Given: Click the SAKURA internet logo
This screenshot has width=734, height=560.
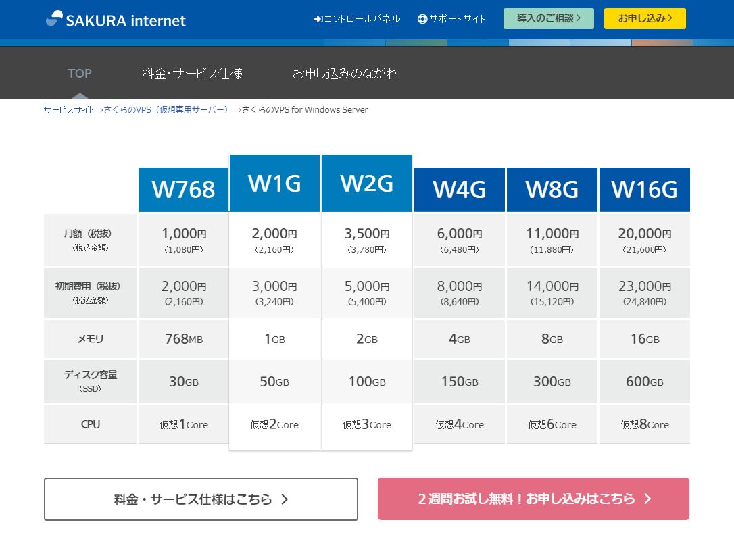Looking at the screenshot, I should 115,19.
